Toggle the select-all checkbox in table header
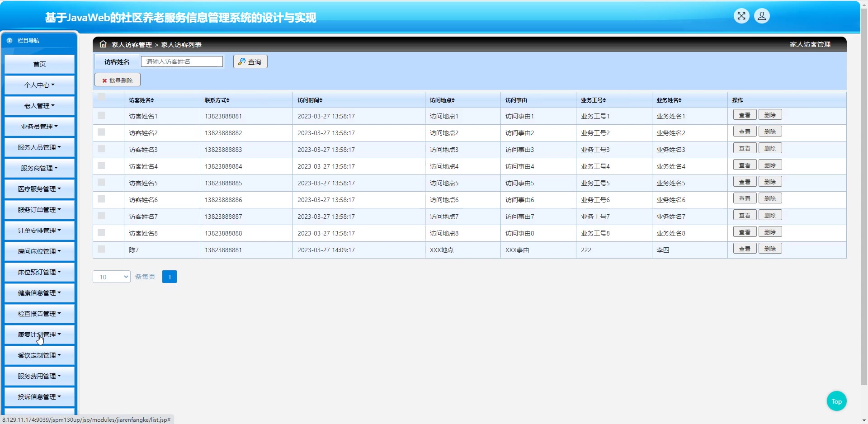 click(x=101, y=97)
